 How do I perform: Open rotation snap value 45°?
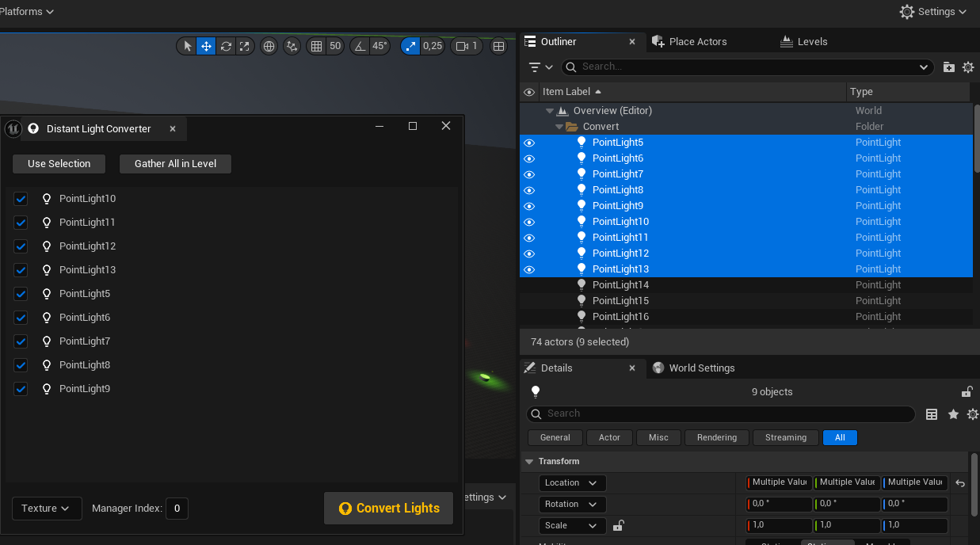[x=380, y=46]
